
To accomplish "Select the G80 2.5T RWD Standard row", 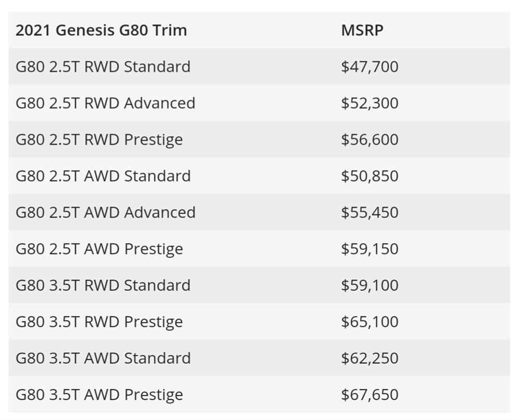I will click(x=259, y=66).
